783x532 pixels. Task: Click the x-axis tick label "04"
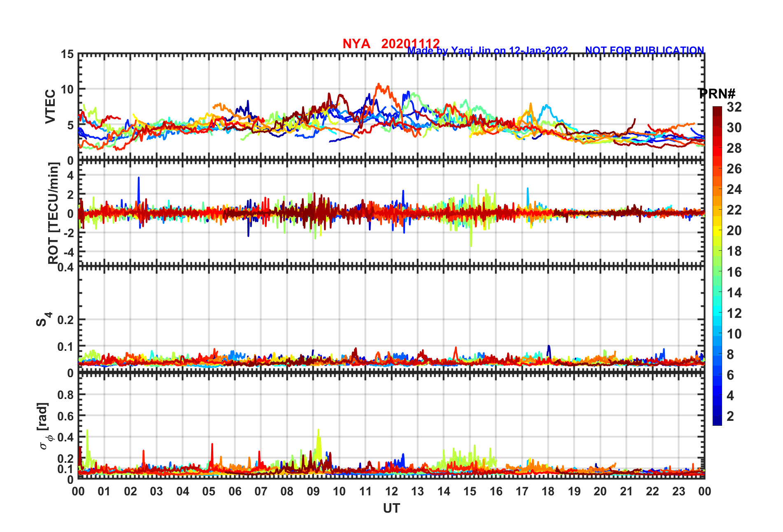[183, 492]
